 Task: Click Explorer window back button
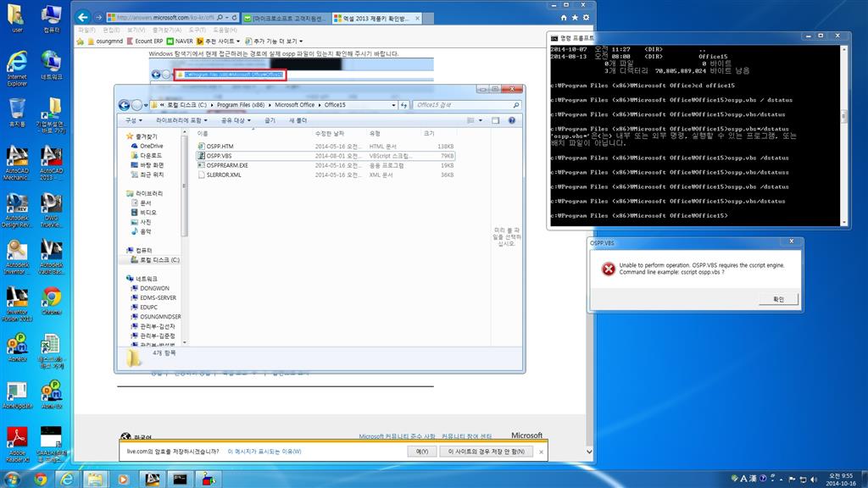click(124, 105)
